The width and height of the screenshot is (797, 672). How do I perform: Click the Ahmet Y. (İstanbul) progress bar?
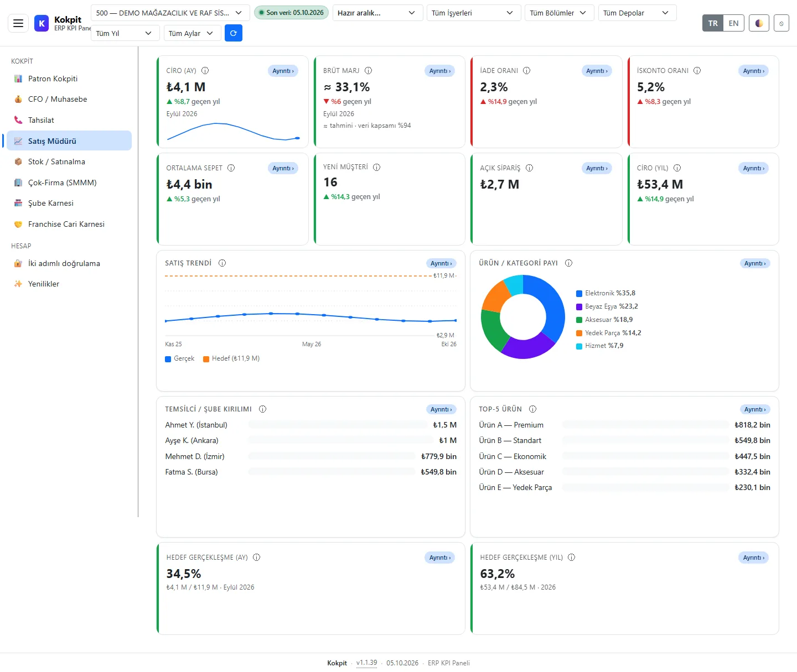tap(337, 425)
